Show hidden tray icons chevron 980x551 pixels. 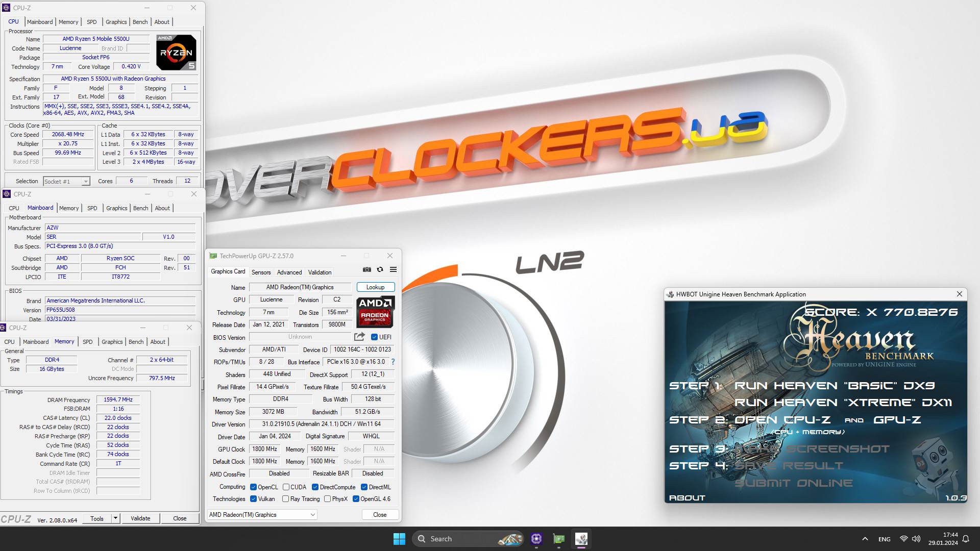point(865,539)
